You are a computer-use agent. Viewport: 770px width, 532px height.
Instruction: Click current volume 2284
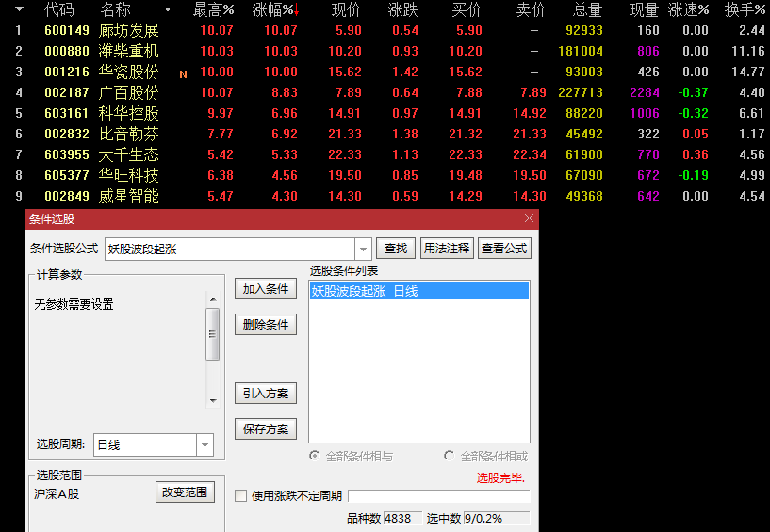tap(645, 92)
